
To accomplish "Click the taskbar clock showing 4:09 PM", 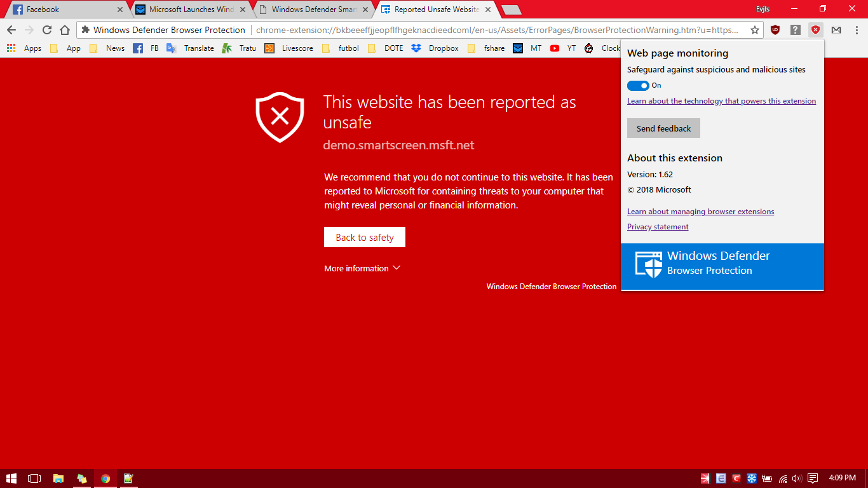I will pos(842,478).
